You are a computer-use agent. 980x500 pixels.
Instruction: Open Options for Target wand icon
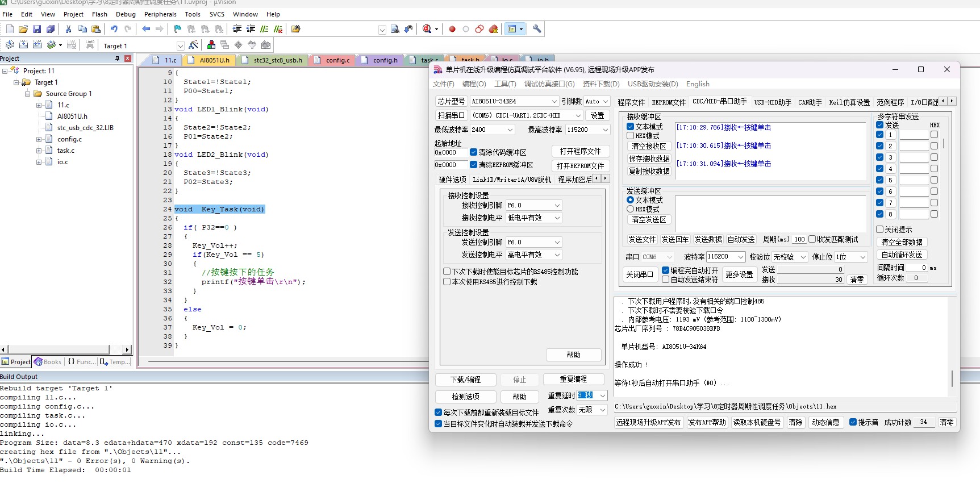pos(193,45)
